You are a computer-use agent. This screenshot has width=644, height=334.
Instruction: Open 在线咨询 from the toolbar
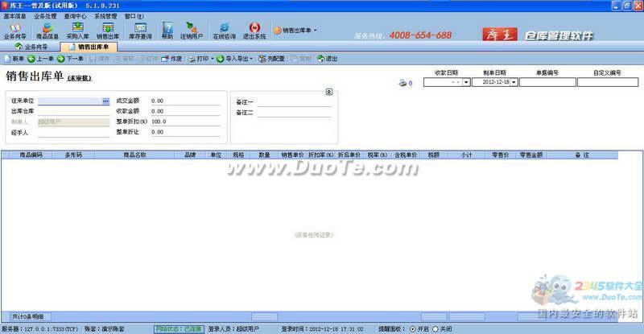tap(224, 31)
